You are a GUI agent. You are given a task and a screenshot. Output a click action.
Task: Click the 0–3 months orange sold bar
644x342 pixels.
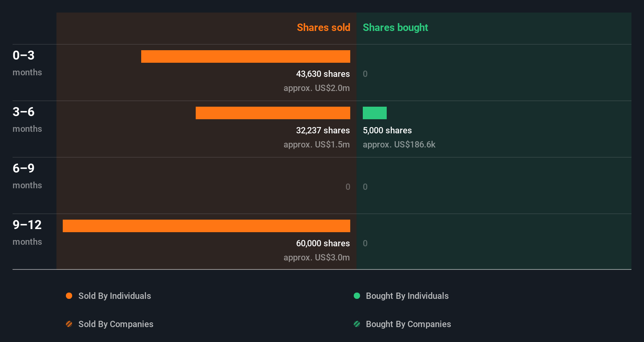246,56
